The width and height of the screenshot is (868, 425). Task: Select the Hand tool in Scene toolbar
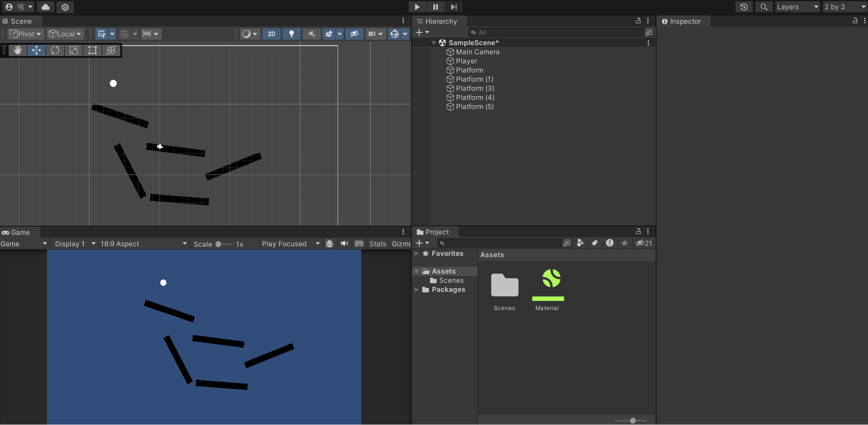[18, 50]
